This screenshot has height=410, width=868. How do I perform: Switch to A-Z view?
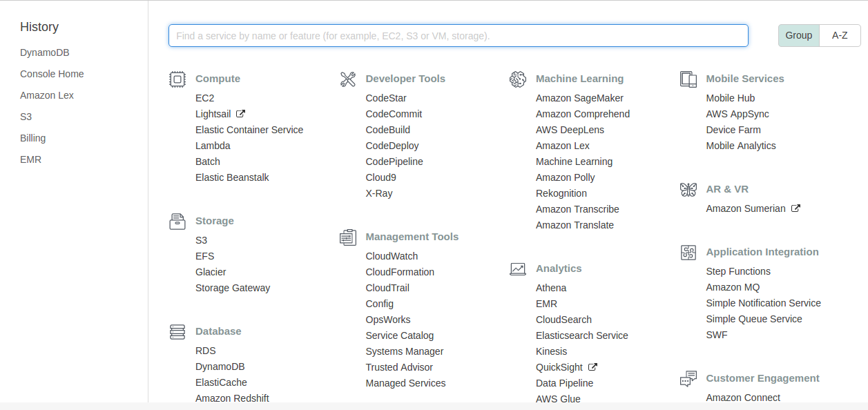point(840,35)
